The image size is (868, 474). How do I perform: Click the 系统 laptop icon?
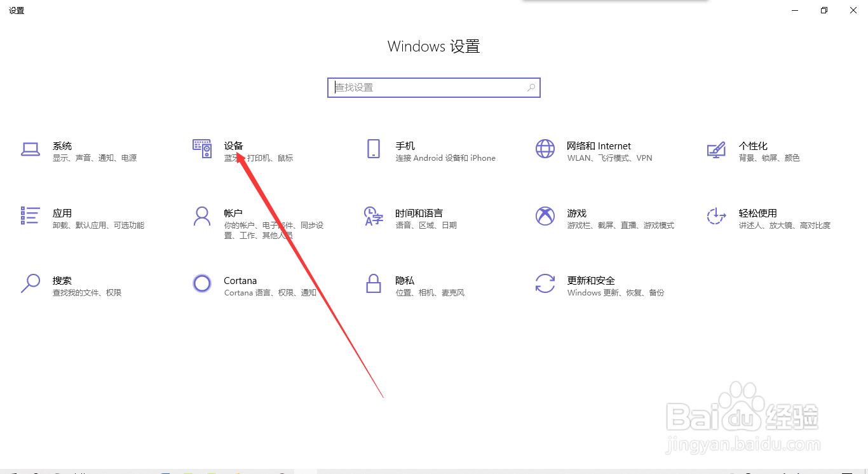pyautogui.click(x=31, y=149)
